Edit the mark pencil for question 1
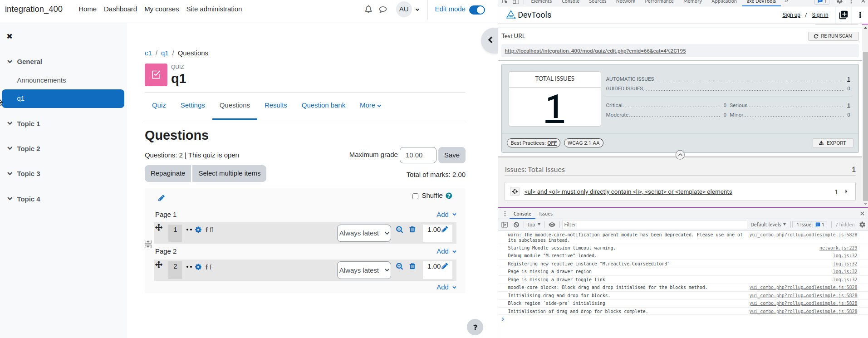This screenshot has height=338, width=868. click(445, 229)
